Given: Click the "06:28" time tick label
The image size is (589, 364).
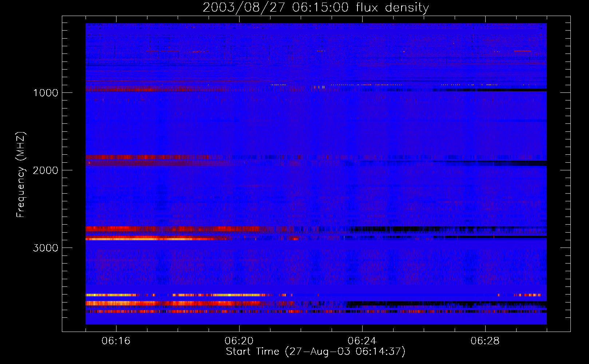Looking at the screenshot, I should 485,341.
